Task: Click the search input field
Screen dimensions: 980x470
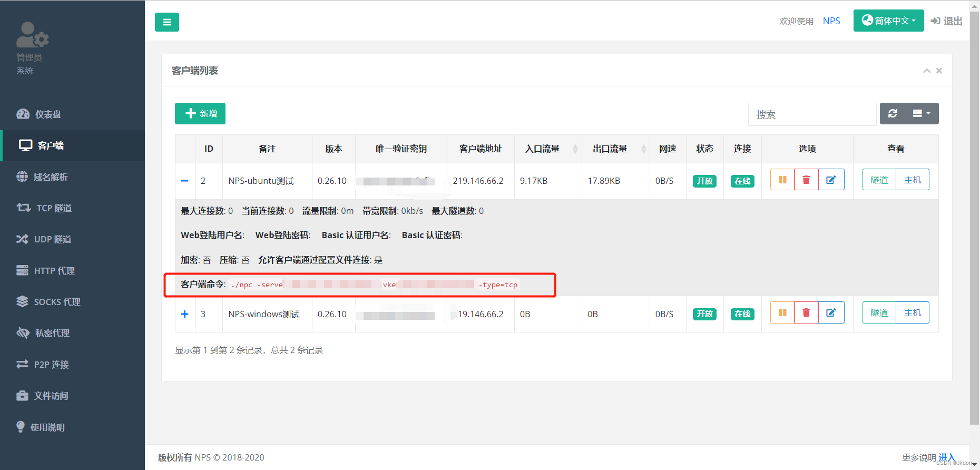Action: pos(812,114)
